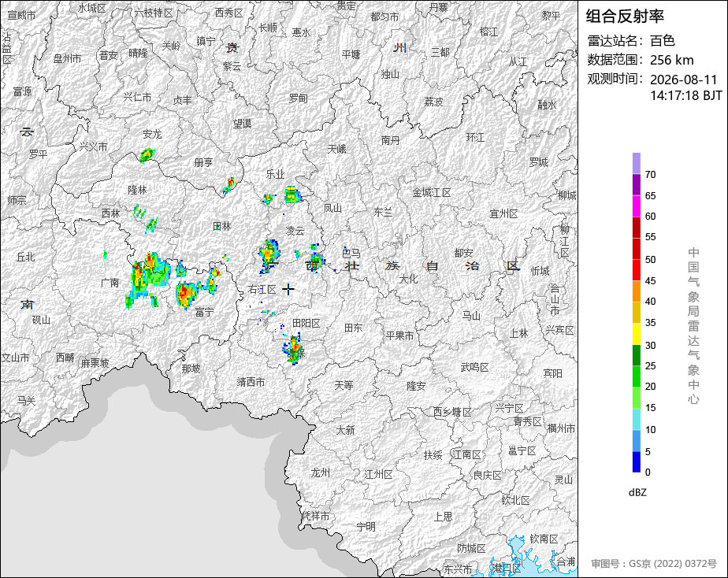Select the 兴义市 city label

click(x=93, y=146)
